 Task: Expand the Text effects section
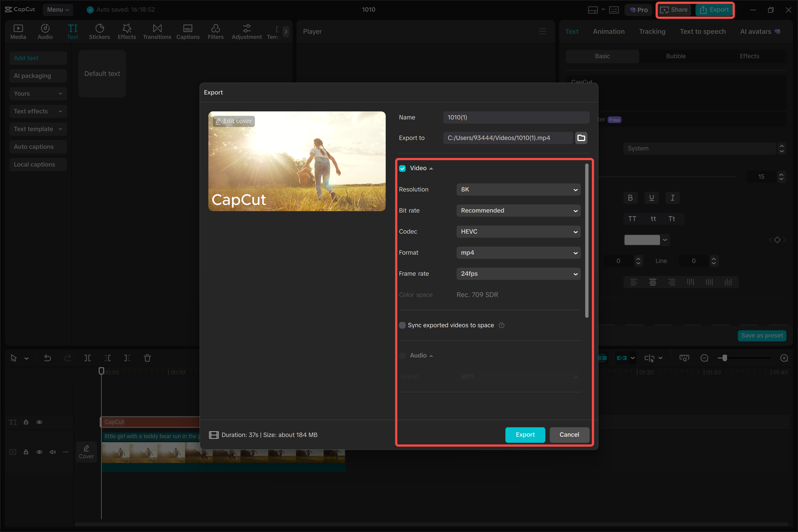pyautogui.click(x=38, y=111)
